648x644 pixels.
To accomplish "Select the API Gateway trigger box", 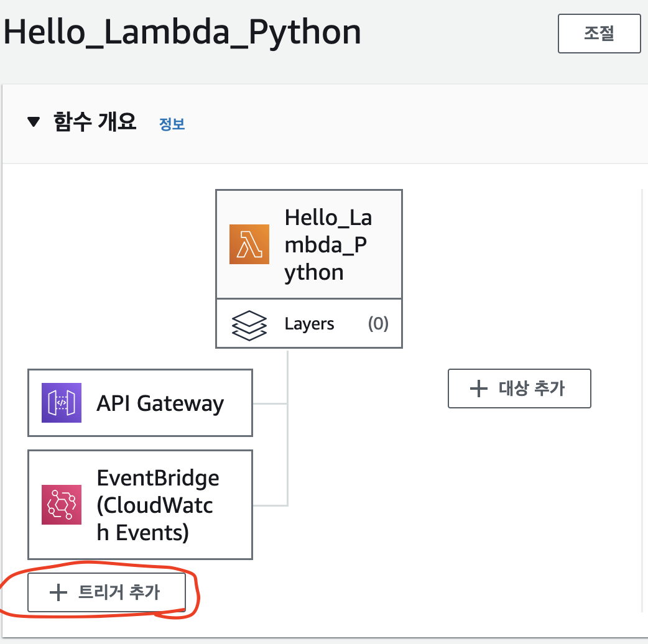I will pyautogui.click(x=140, y=403).
